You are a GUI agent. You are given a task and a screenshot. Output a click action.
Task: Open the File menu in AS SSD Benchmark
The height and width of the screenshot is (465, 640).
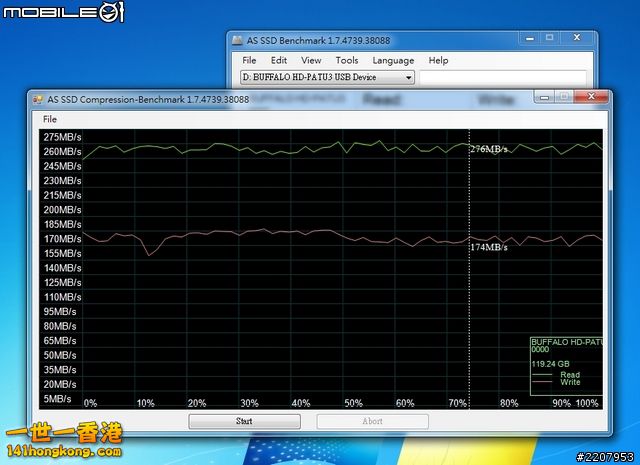click(249, 60)
